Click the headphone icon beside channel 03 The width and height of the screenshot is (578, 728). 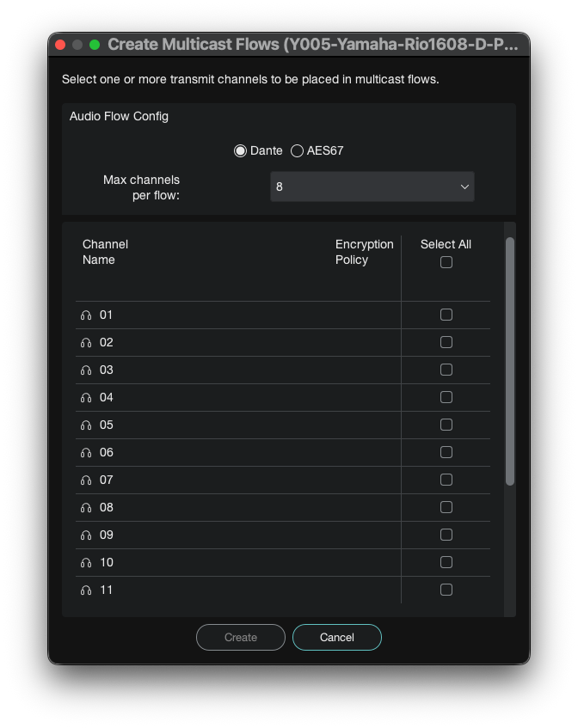tap(86, 370)
